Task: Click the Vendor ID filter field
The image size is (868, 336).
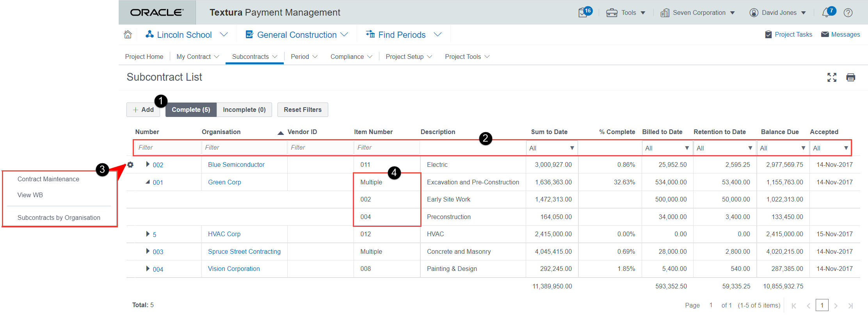Action: tap(320, 148)
